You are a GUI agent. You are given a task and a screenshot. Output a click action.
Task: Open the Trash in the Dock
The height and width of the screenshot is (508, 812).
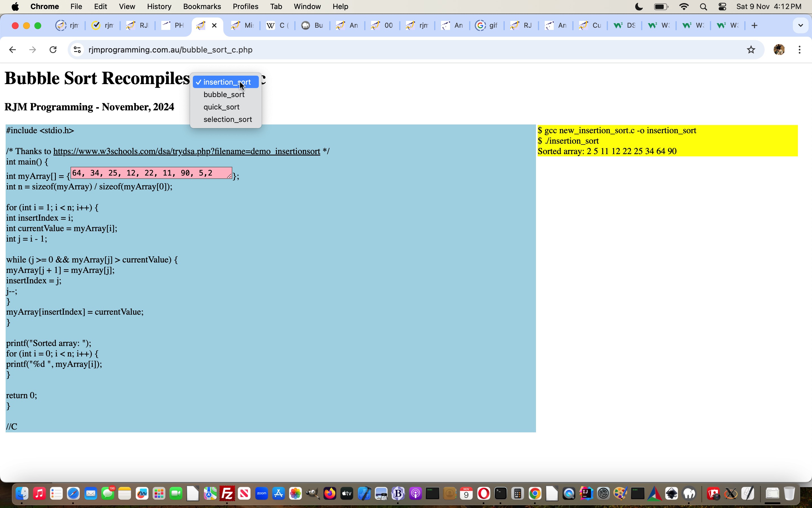789,494
